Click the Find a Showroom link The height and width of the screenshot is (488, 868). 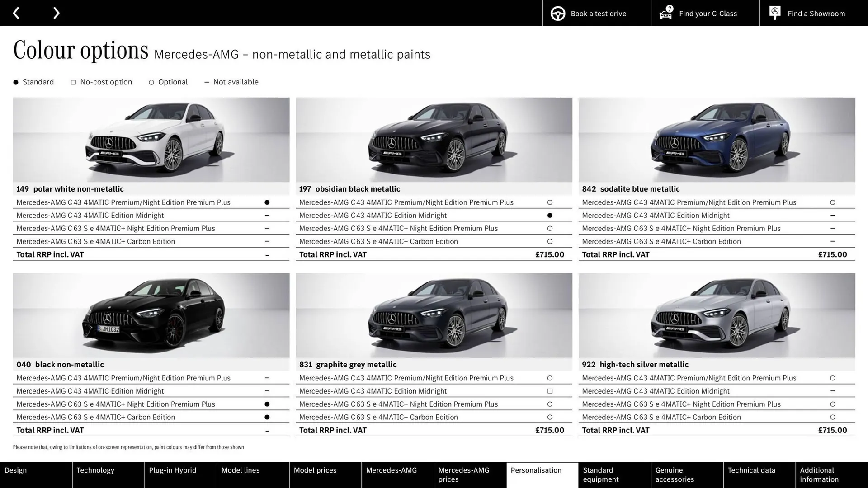816,13
